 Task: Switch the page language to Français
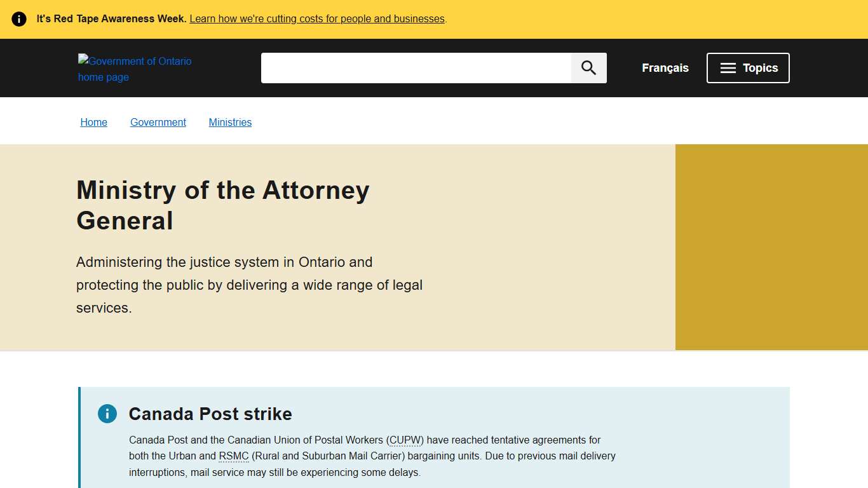(665, 67)
